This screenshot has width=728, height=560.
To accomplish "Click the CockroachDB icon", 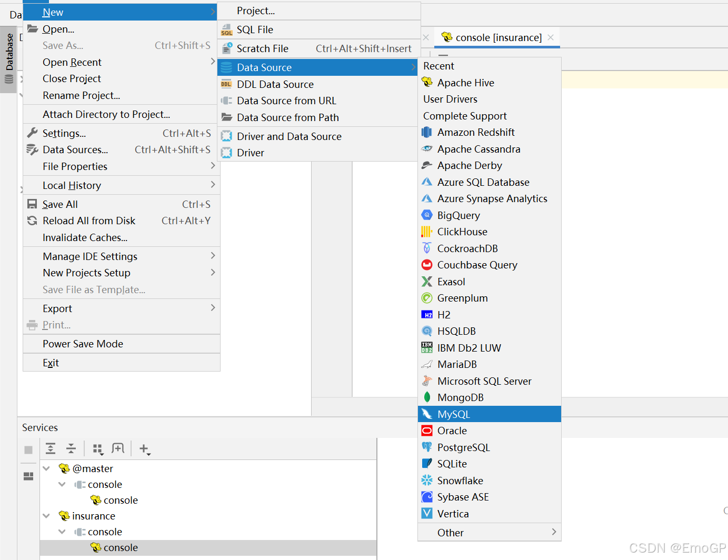I will (x=427, y=248).
